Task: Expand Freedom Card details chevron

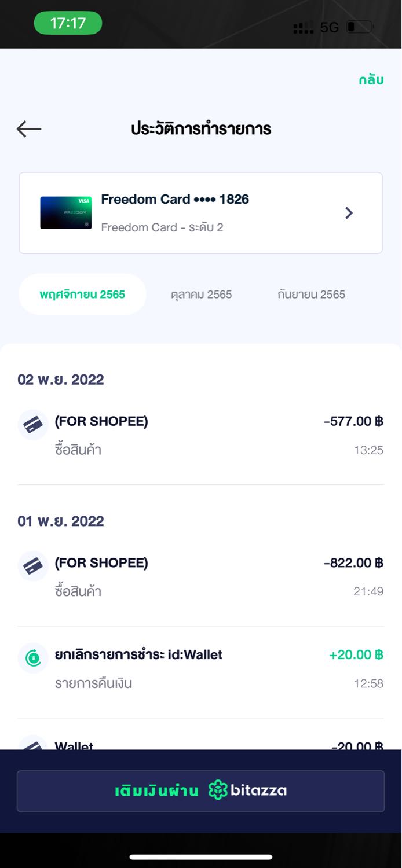Action: (x=349, y=213)
